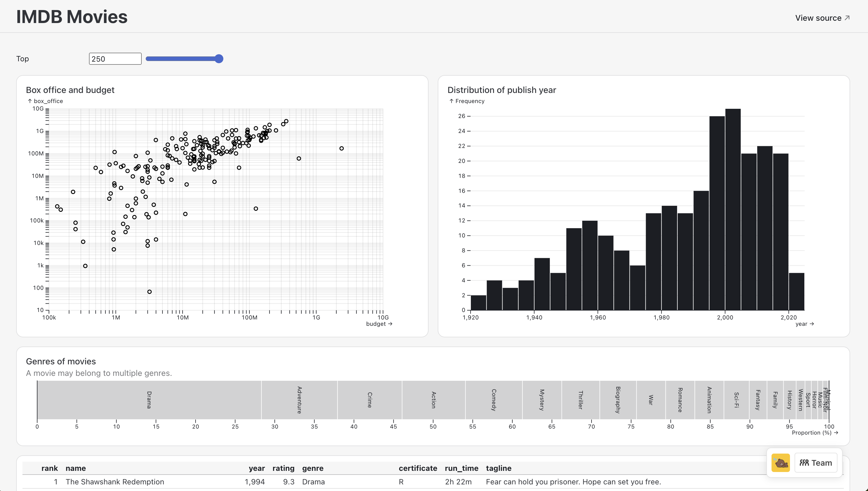Image resolution: width=868 pixels, height=491 pixels.
Task: Click the Team button
Action: point(816,463)
